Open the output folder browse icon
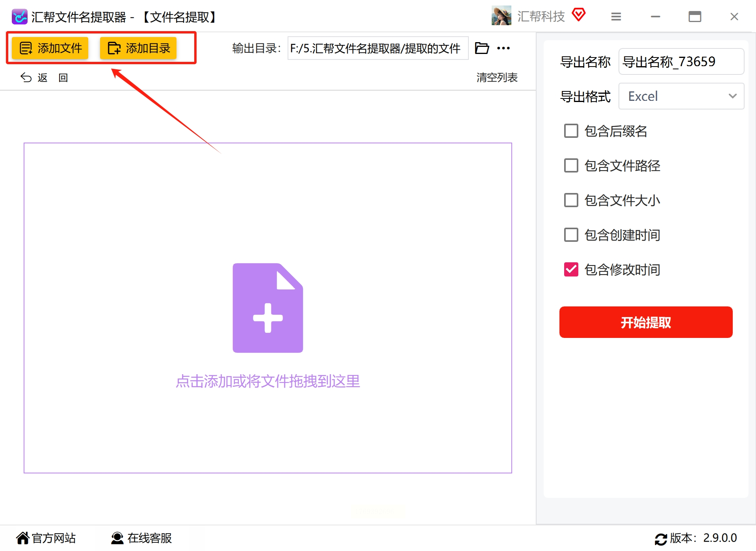The width and height of the screenshot is (756, 551). pos(481,48)
